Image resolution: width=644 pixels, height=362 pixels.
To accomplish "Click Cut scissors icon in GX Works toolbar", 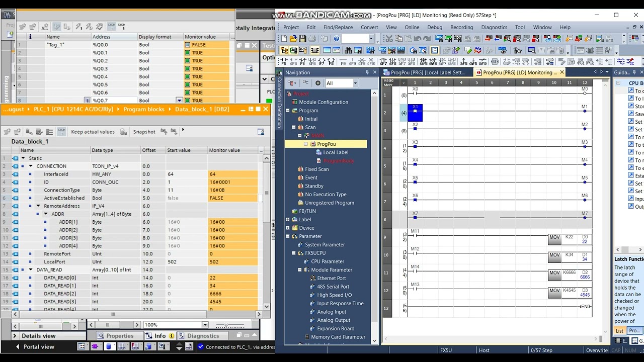I will tap(389, 38).
